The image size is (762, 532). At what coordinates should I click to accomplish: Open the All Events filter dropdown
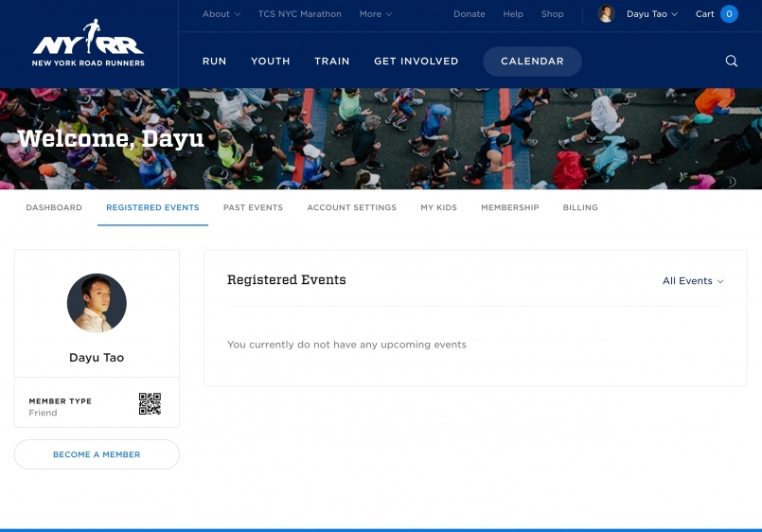point(692,281)
